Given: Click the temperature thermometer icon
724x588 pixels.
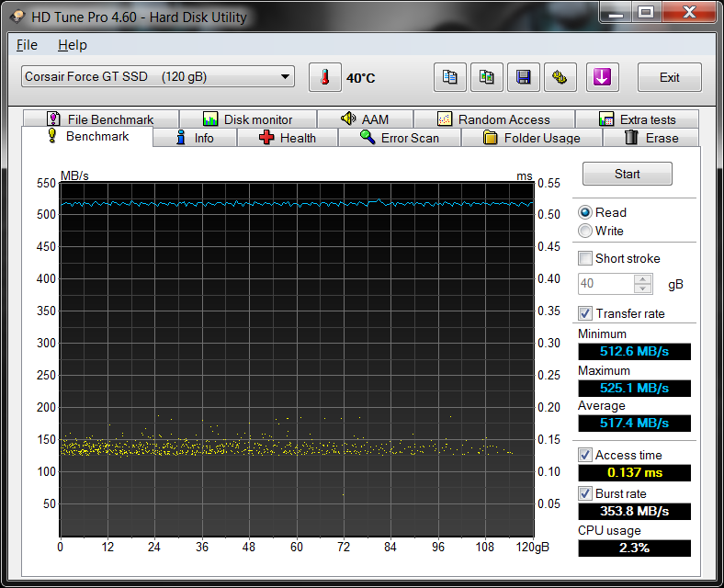Looking at the screenshot, I should pyautogui.click(x=324, y=77).
